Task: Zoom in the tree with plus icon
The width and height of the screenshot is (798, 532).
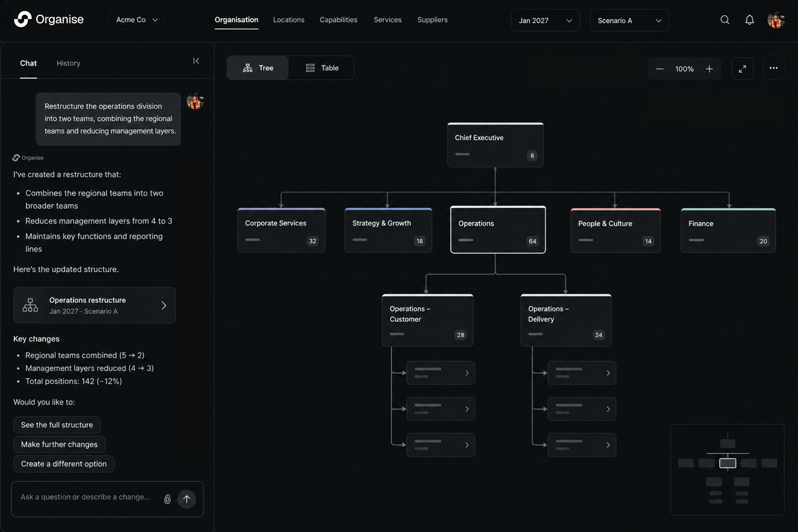Action: pos(709,69)
